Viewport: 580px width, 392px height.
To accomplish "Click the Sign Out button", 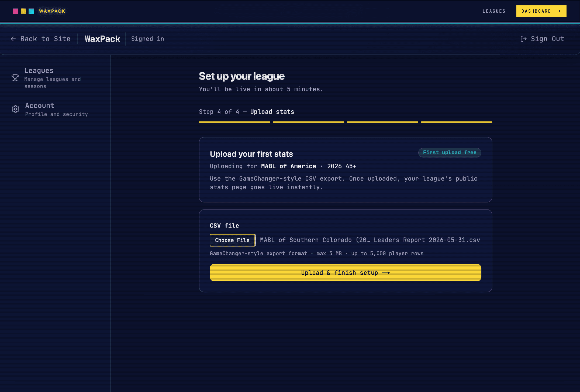I will tap(542, 39).
